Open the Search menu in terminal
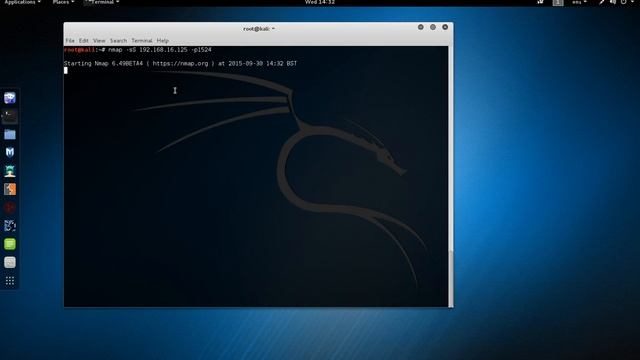 (x=118, y=41)
